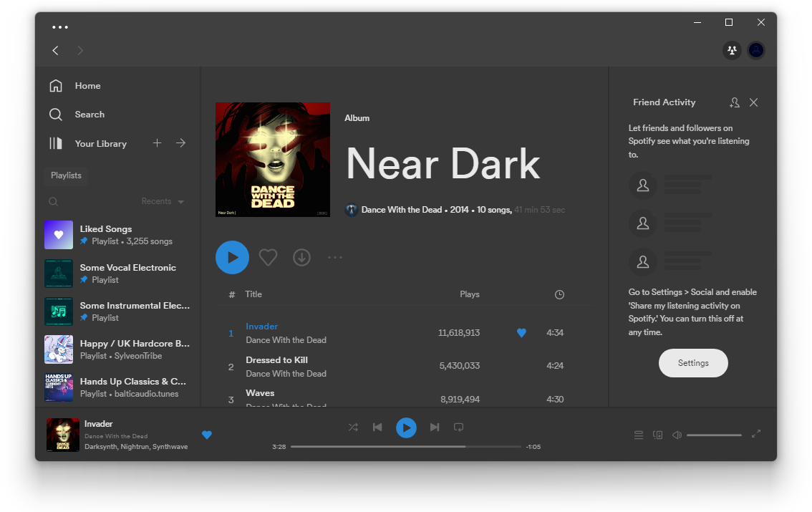Image resolution: width=812 pixels, height=512 pixels.
Task: Select Dressed to Kill track
Action: click(404, 366)
